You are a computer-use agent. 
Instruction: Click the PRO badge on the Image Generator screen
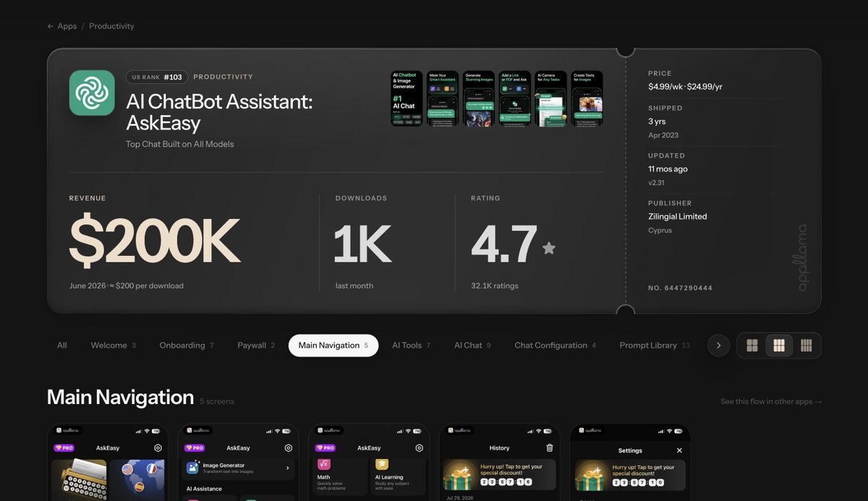click(195, 448)
